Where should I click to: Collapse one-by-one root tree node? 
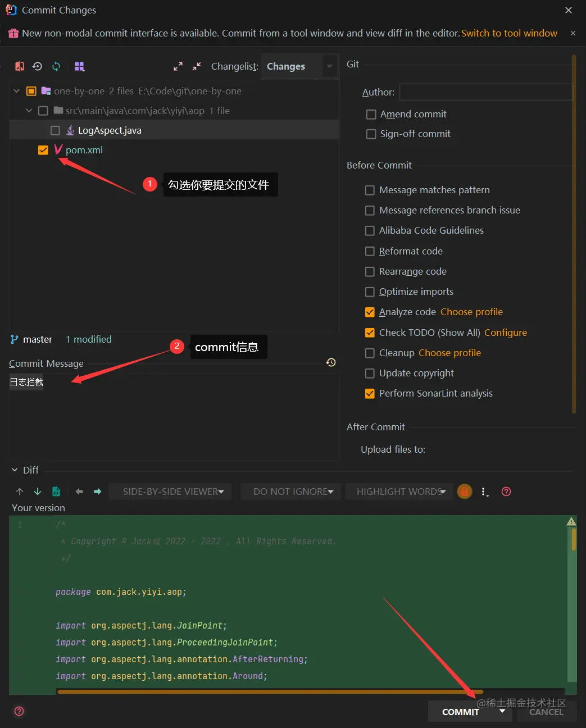(17, 91)
